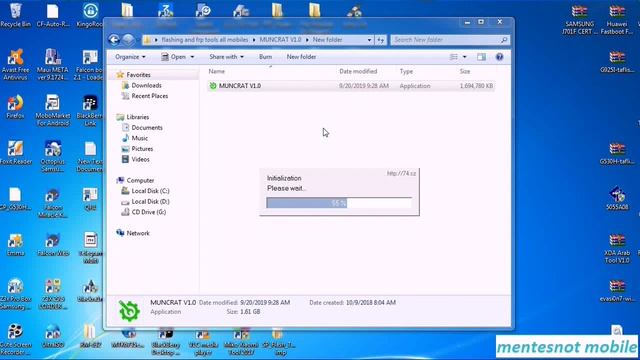The width and height of the screenshot is (640, 360).
Task: Select Libraries in the navigation pane
Action: point(138,117)
